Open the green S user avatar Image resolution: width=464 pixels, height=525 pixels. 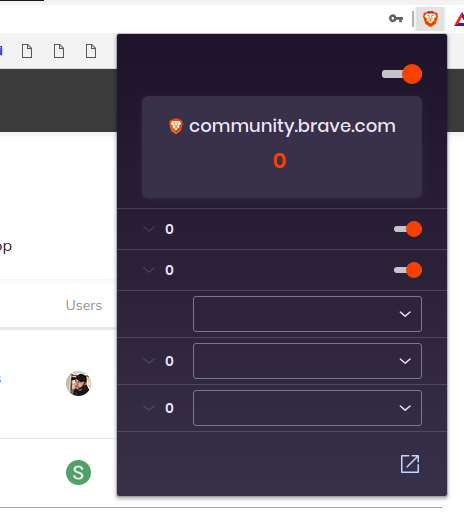tap(78, 472)
